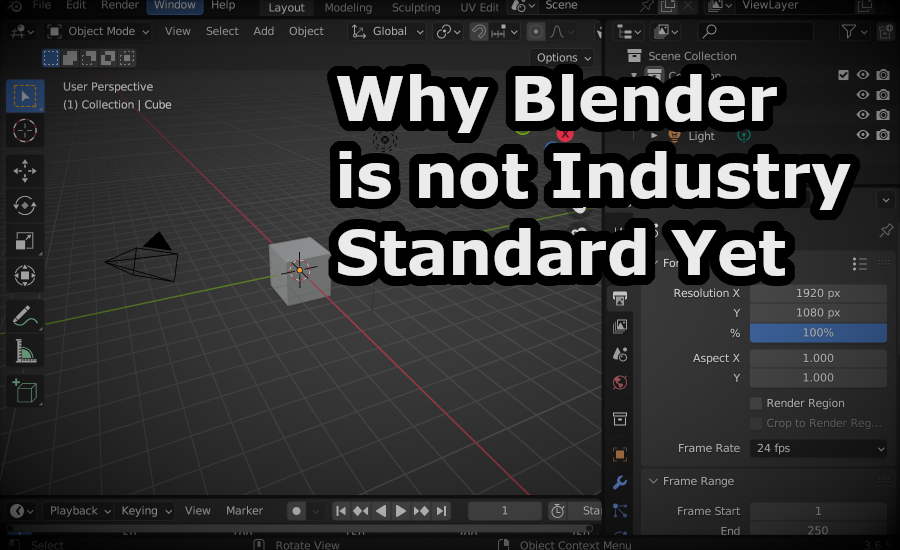Uncheck the Collection exclude checkbox in outliner
Screen dimensions: 900x550
point(843,75)
